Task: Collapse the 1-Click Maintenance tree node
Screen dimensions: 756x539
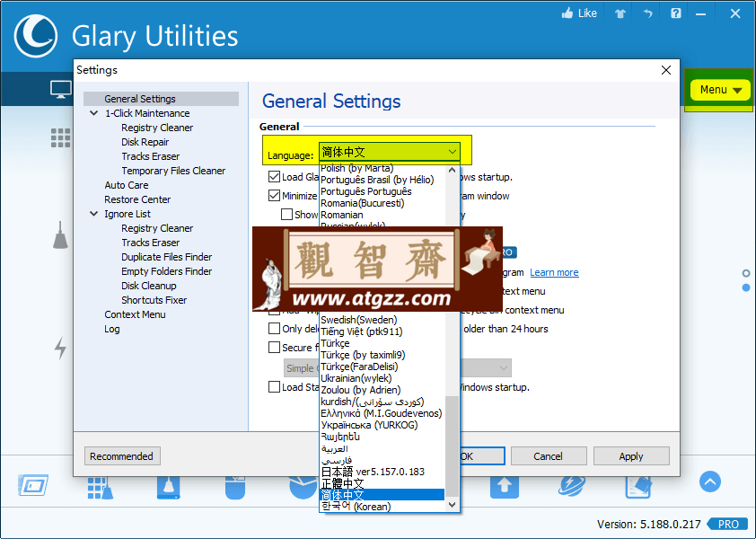Action: click(94, 113)
